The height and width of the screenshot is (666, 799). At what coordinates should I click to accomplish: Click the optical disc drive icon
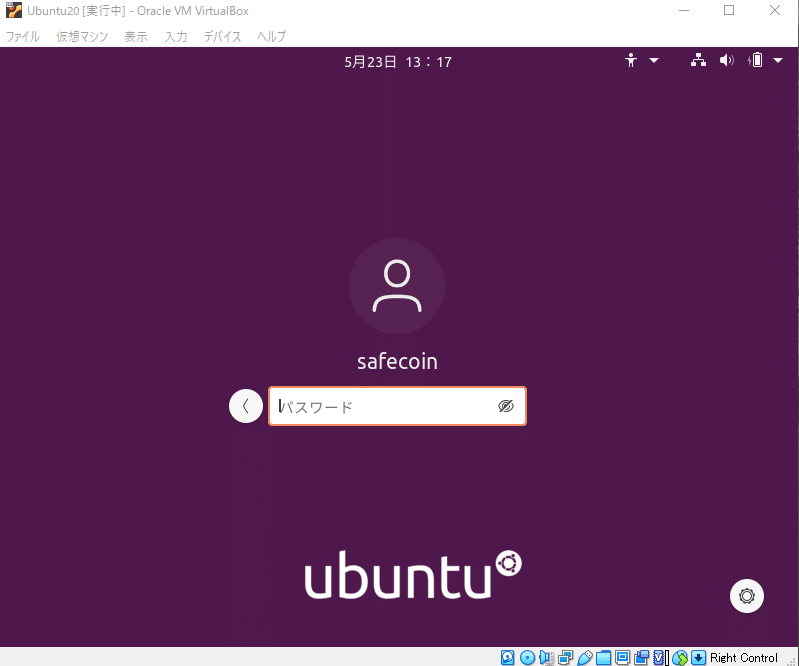click(527, 657)
